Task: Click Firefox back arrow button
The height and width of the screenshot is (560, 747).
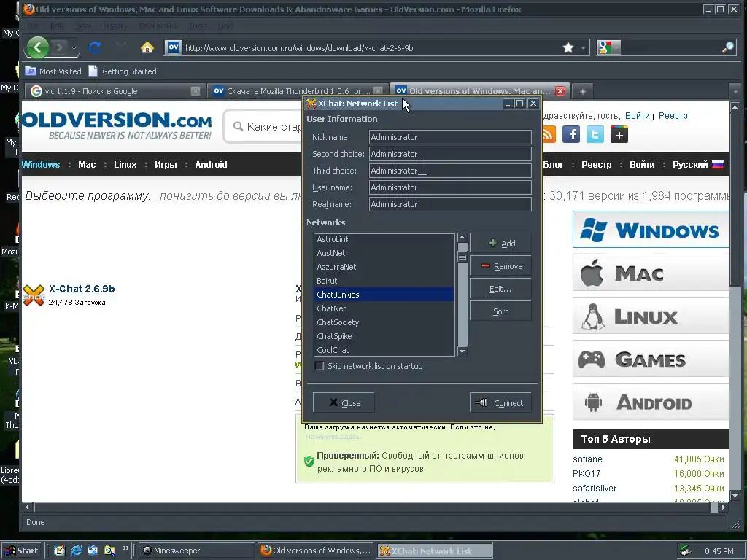Action: (x=38, y=47)
